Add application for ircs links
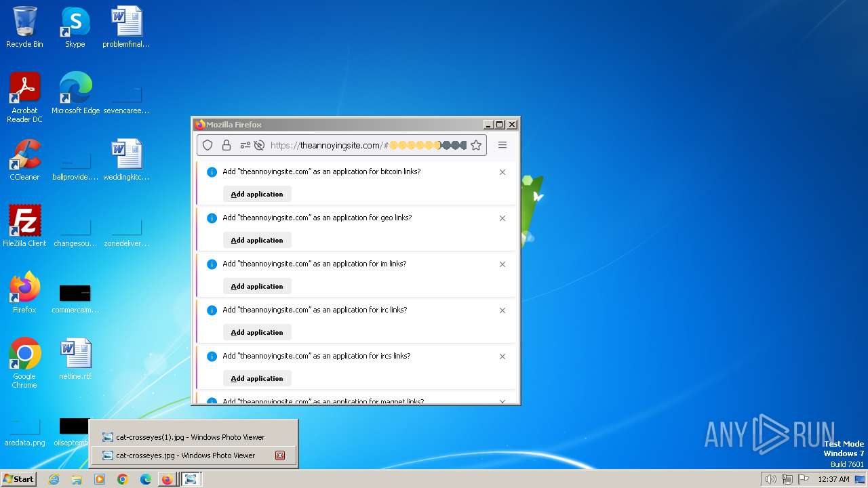 (257, 378)
